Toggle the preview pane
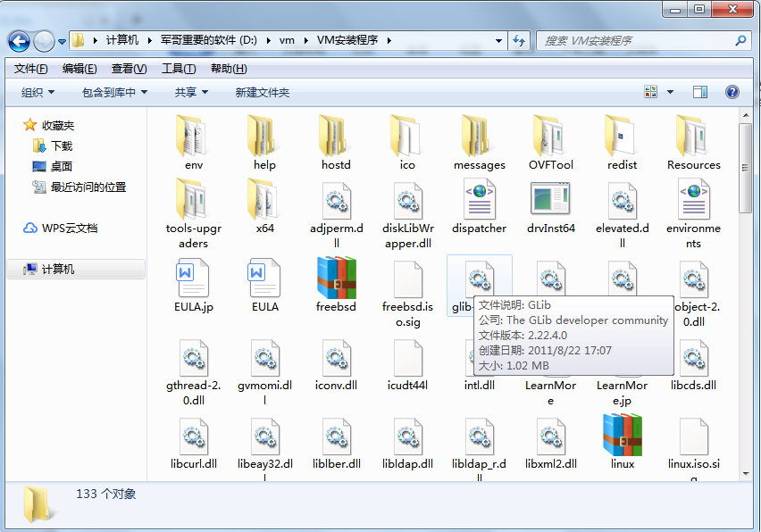Viewport: 761px width, 532px height. (700, 92)
